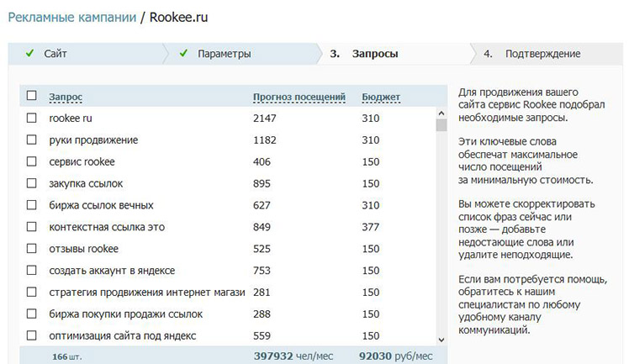Click the scrollbar thumb of query list
629x364 pixels.
pos(441,125)
